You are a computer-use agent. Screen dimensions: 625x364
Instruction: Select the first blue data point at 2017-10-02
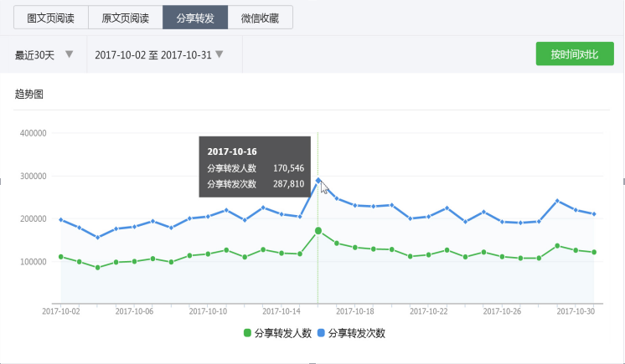(x=60, y=219)
